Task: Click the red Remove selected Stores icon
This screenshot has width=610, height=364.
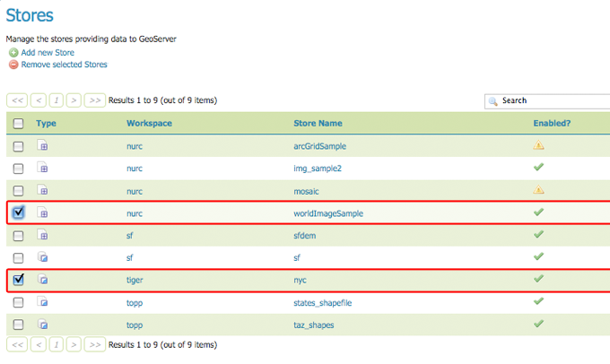Action: pos(13,65)
